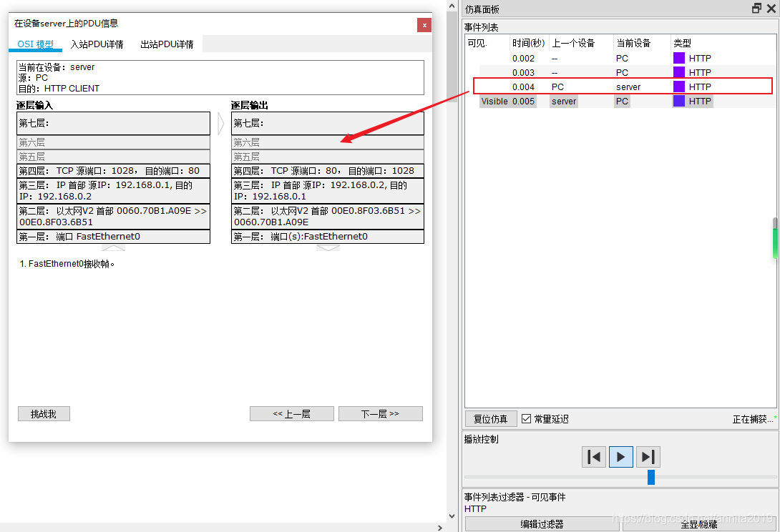Select outbound 第四层 TCP source port 80 box

tap(328, 171)
